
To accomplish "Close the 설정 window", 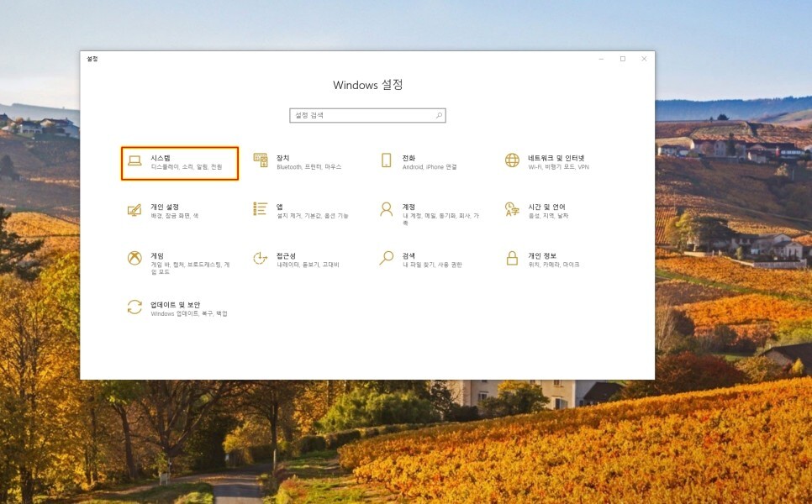I will pos(644,59).
